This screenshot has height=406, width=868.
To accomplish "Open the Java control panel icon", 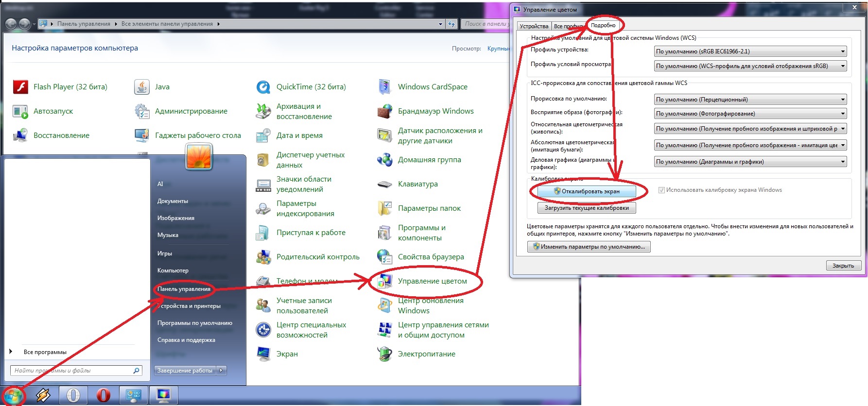I will [142, 87].
